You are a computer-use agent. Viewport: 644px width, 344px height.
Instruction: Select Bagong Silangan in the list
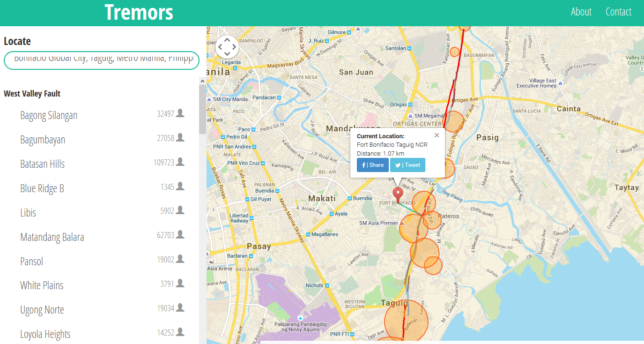(x=49, y=115)
